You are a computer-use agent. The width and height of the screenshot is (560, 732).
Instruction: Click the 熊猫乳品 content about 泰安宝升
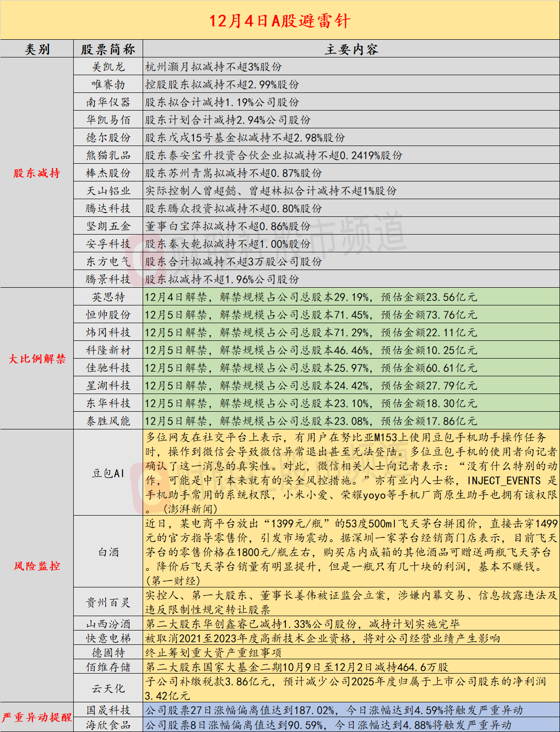[x=274, y=156]
